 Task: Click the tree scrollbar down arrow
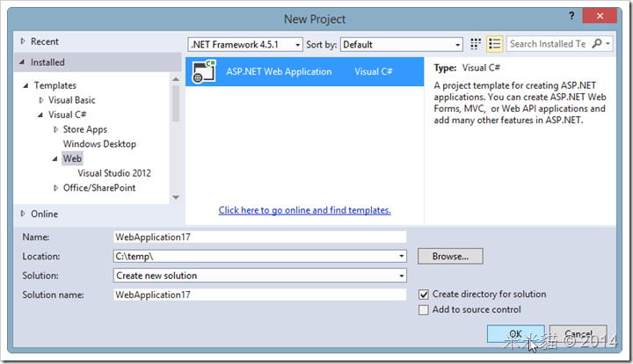pyautogui.click(x=176, y=197)
